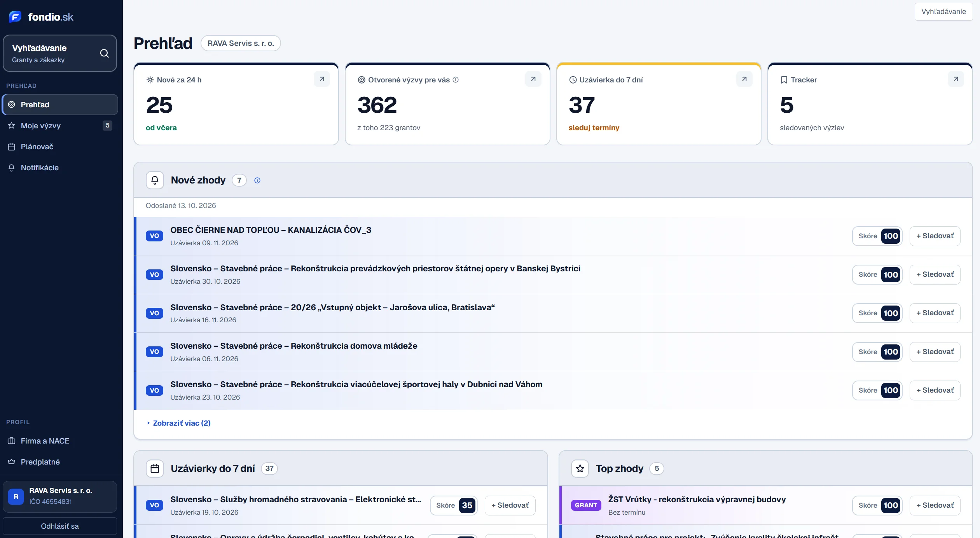Click the sparkle icon on Nové za 24 h card
Screen dimensions: 980x538
pyautogui.click(x=150, y=80)
